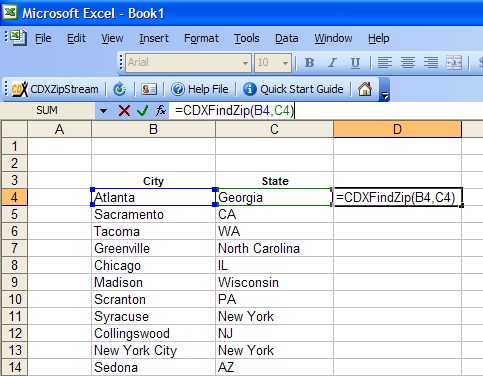Click cell containing Wisconsin
The width and height of the screenshot is (483, 376).
[x=274, y=282]
